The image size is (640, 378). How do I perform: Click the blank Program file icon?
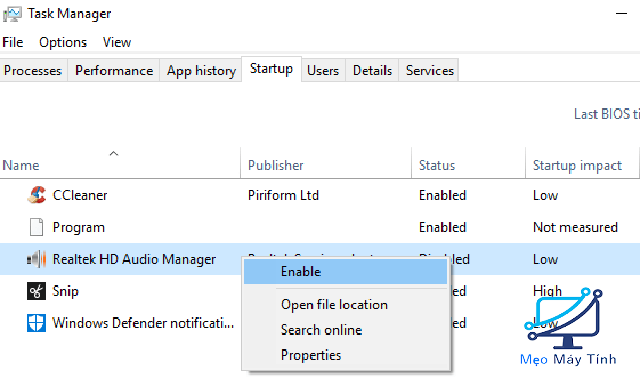36,227
